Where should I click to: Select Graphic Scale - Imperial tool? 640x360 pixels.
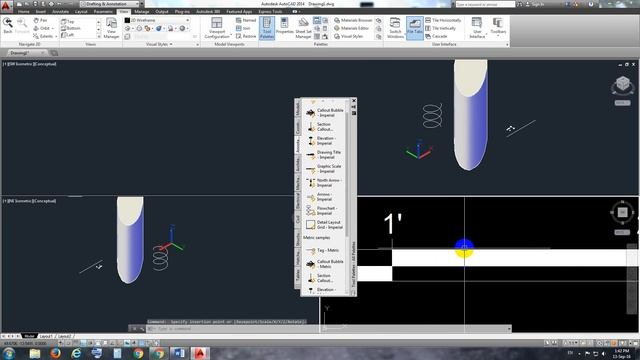click(x=325, y=169)
